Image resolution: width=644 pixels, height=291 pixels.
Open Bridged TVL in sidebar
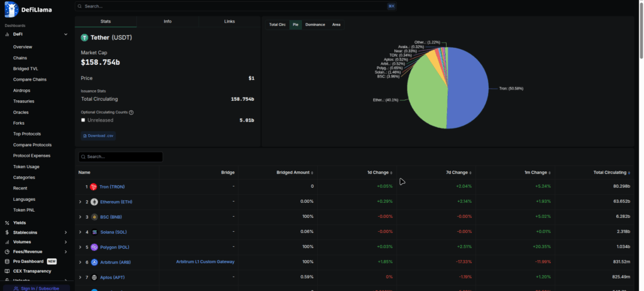[x=25, y=69]
